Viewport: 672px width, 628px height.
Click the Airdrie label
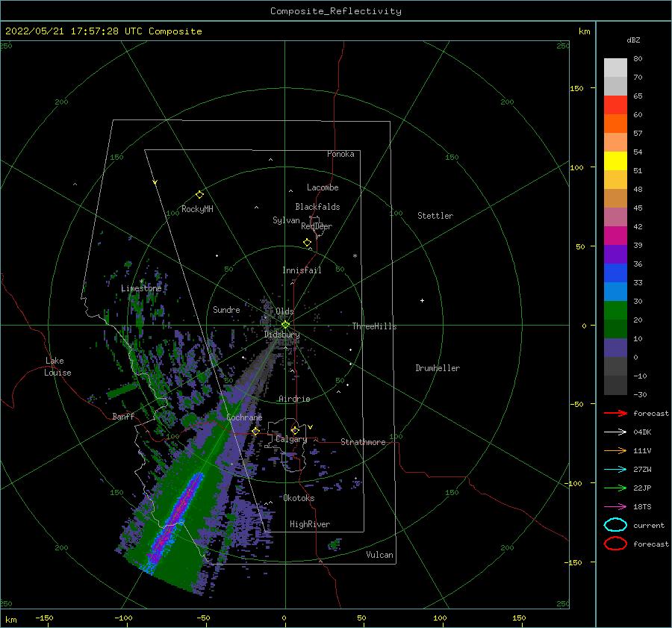[294, 399]
